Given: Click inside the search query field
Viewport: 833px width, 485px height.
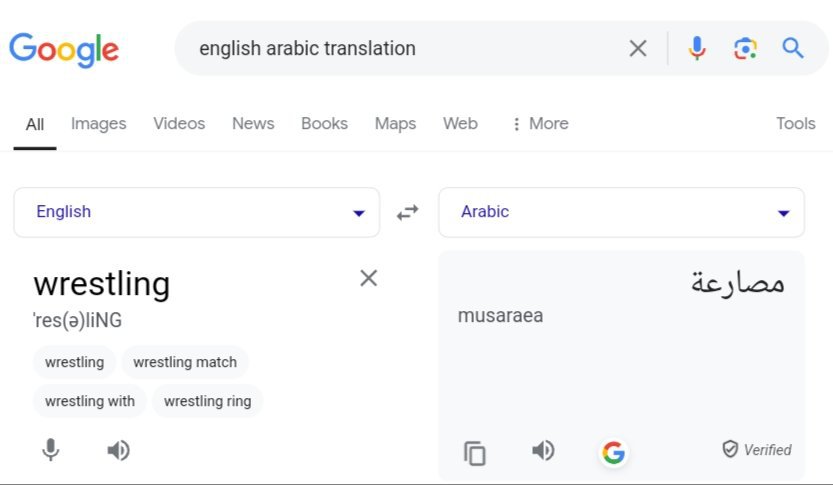Looking at the screenshot, I should (x=400, y=48).
